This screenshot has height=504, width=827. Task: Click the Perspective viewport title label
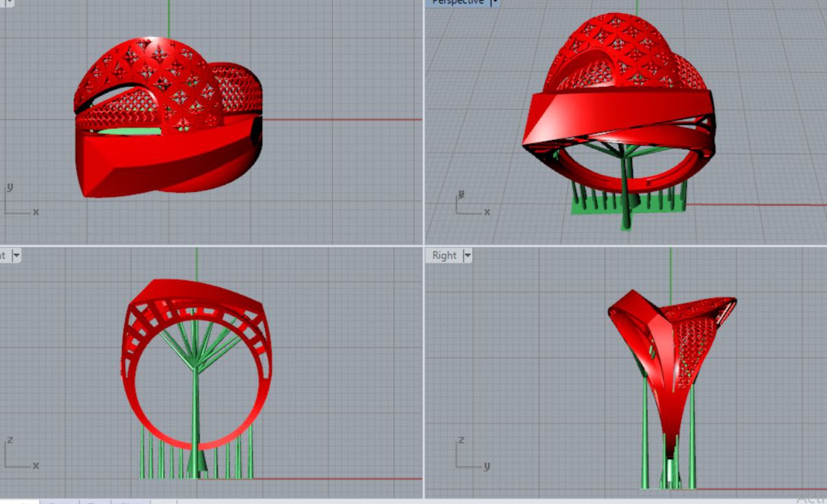(458, 2)
